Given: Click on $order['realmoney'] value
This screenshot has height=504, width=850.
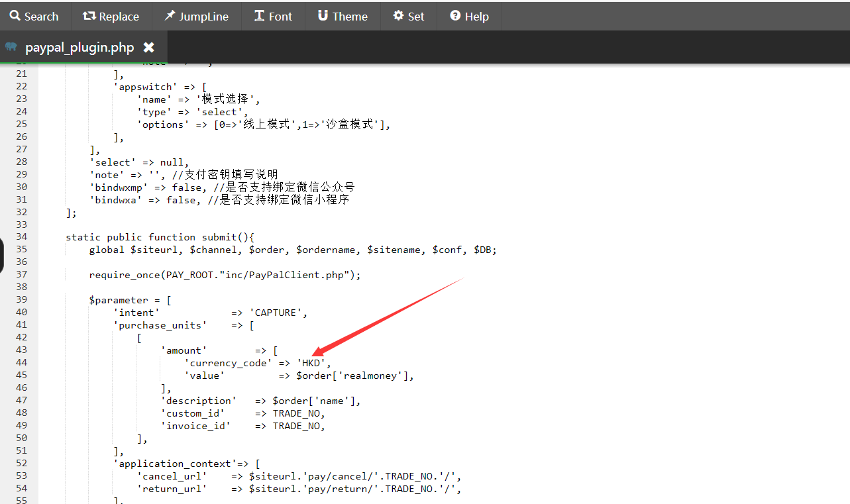Looking at the screenshot, I should [352, 376].
